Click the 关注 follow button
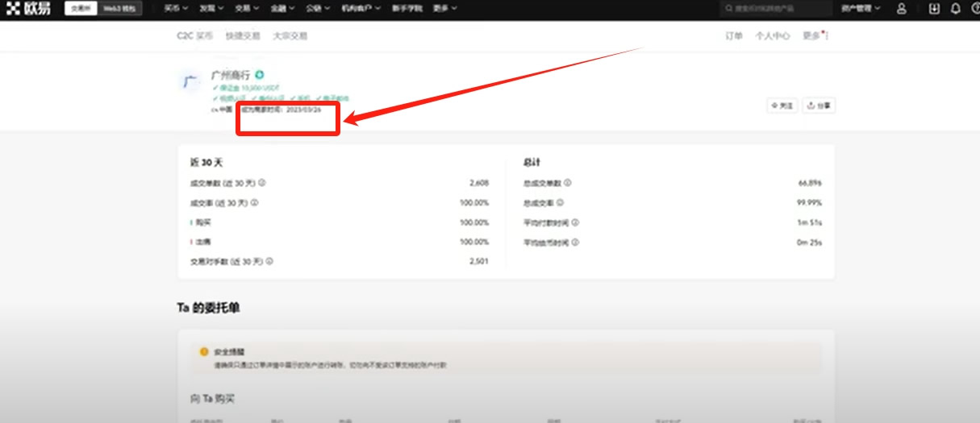The height and width of the screenshot is (423, 980). pos(782,106)
